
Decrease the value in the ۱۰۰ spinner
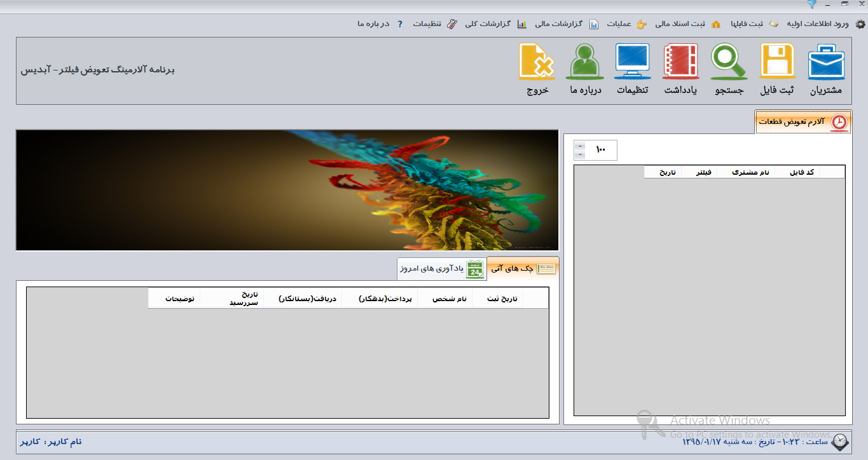[x=579, y=154]
